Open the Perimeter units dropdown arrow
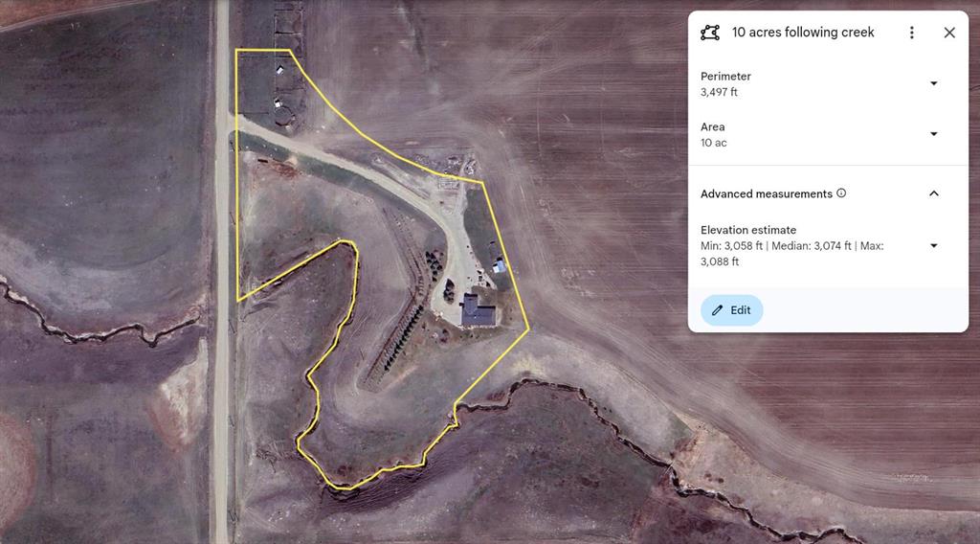Image resolution: width=980 pixels, height=544 pixels. click(934, 83)
